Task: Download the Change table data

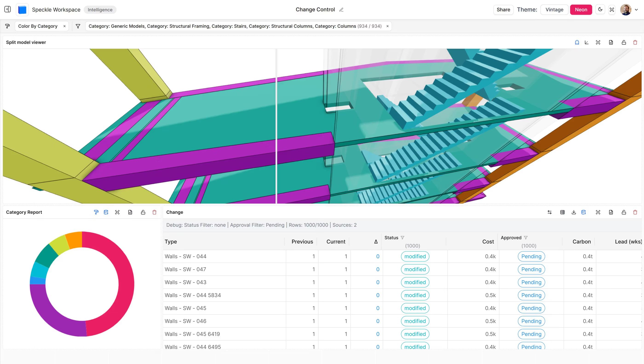Action: (574, 212)
